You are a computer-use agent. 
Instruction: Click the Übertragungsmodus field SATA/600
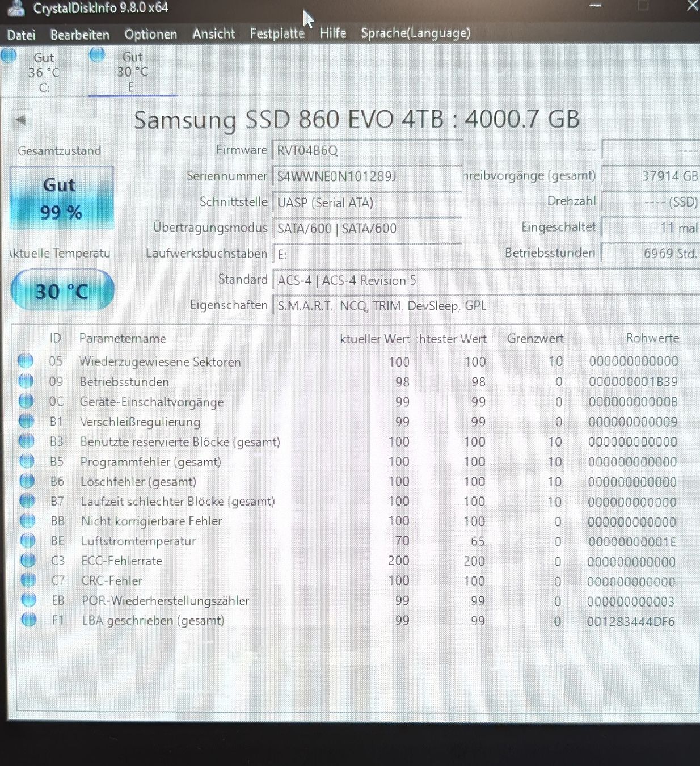point(367,228)
